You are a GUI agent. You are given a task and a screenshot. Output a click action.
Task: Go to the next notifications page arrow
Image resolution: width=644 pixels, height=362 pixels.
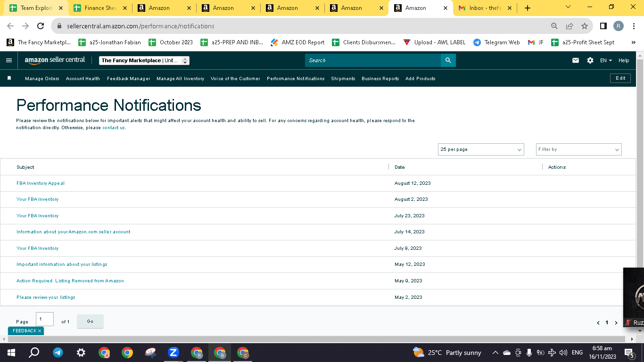(x=616, y=323)
